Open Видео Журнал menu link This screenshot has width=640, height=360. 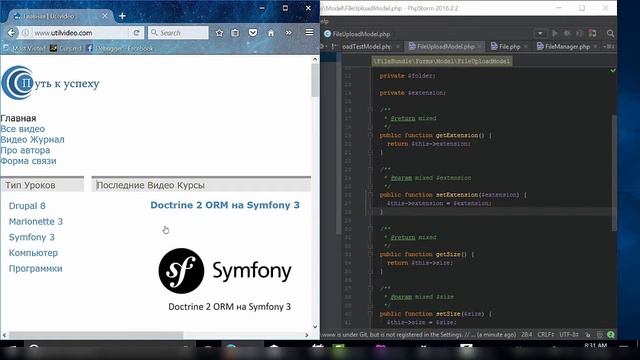(x=32, y=140)
